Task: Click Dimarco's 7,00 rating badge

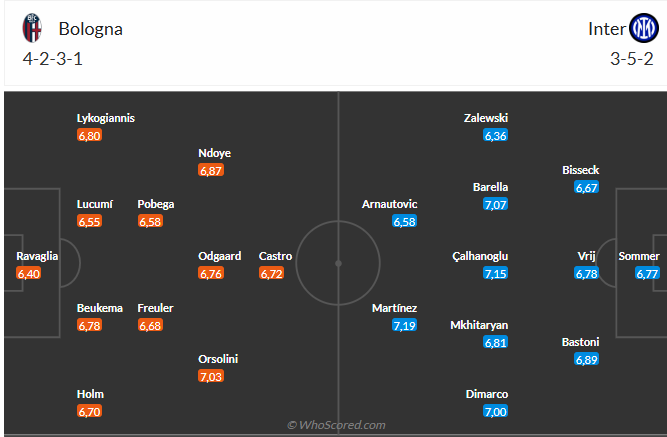Action: [x=495, y=411]
